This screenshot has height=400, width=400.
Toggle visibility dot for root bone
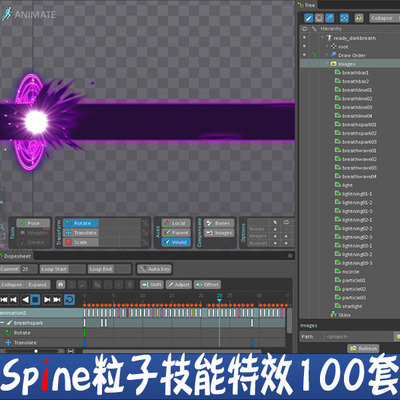coord(304,46)
